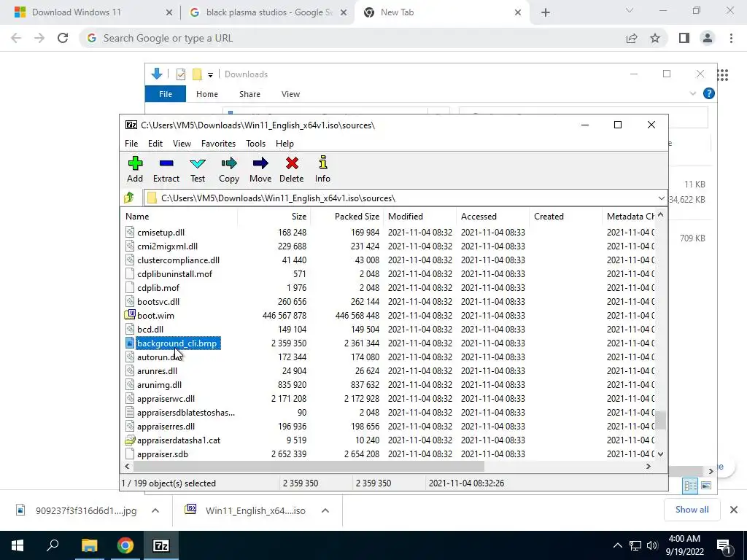
Task: Open the 7-Zip Tools menu
Action: (256, 144)
